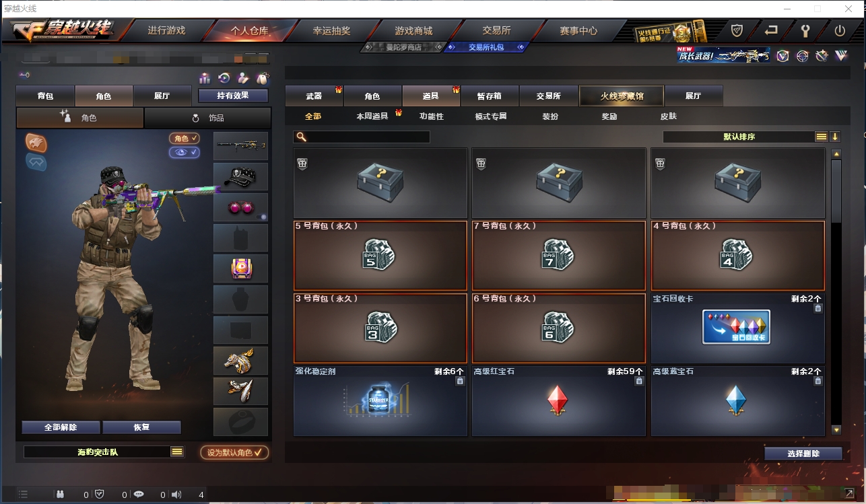Select the sniper rifle equipment slot
This screenshot has height=504, width=866.
click(x=240, y=146)
